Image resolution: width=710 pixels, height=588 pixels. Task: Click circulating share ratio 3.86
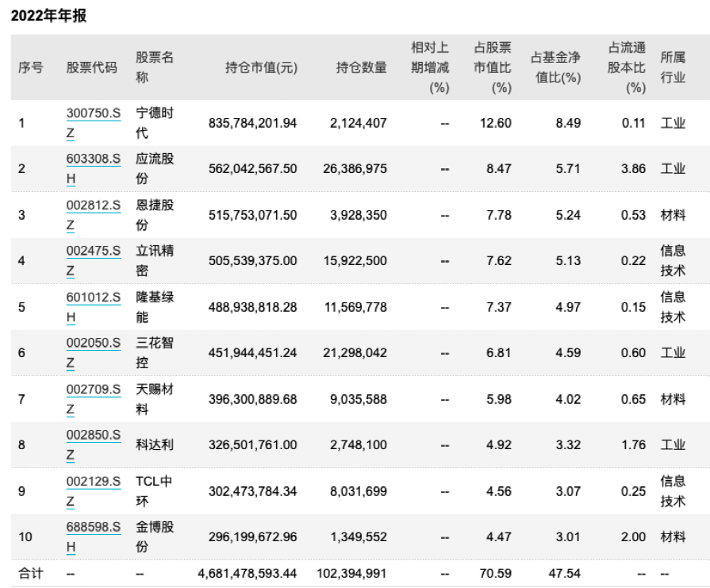coord(633,169)
